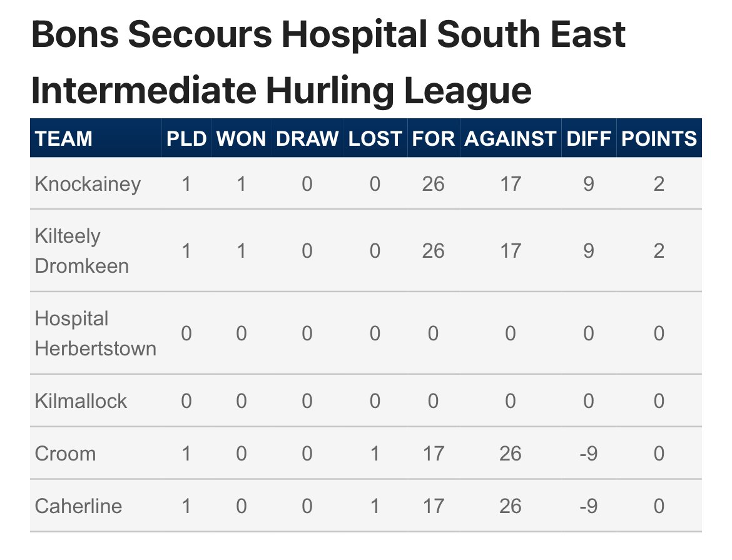Select the Kilteely Dromkeen team name
The width and height of the screenshot is (732, 560).
(x=82, y=251)
